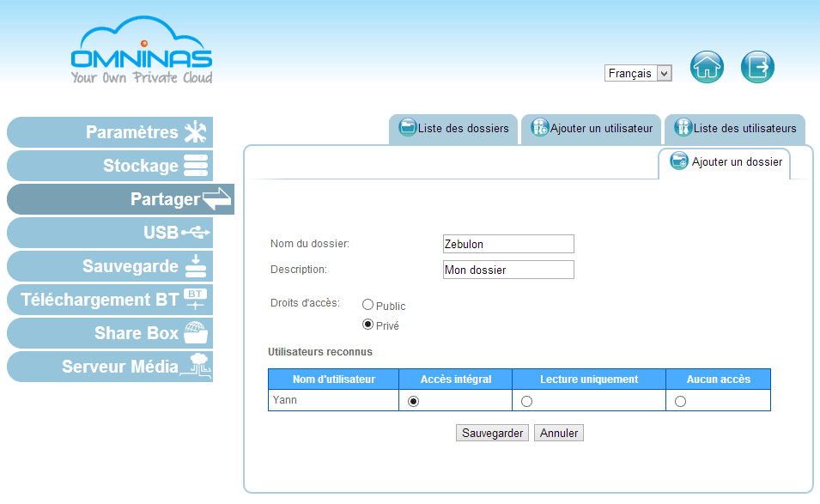
Task: Click the Description input field
Action: 508,270
